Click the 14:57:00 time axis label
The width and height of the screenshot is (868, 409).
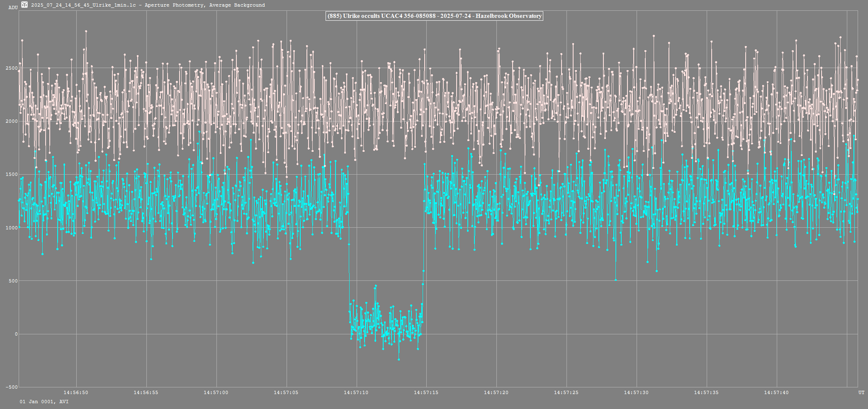click(216, 392)
